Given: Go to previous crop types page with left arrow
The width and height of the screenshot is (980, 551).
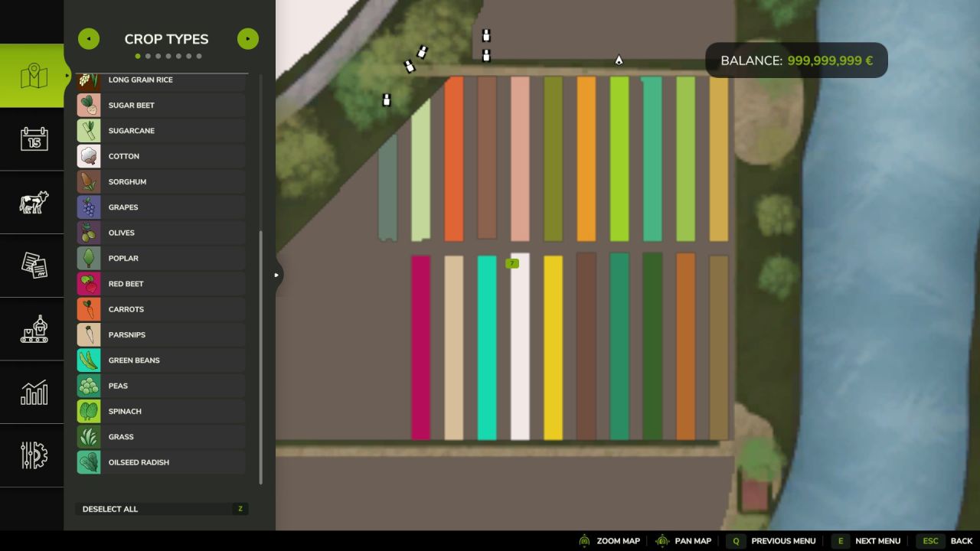Looking at the screenshot, I should [89, 38].
